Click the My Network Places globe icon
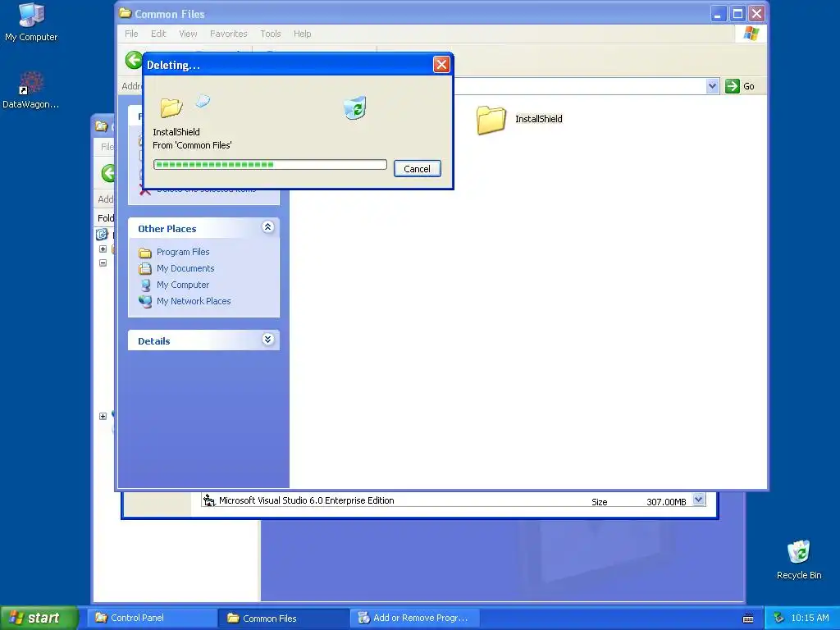The height and width of the screenshot is (630, 840). pos(145,302)
